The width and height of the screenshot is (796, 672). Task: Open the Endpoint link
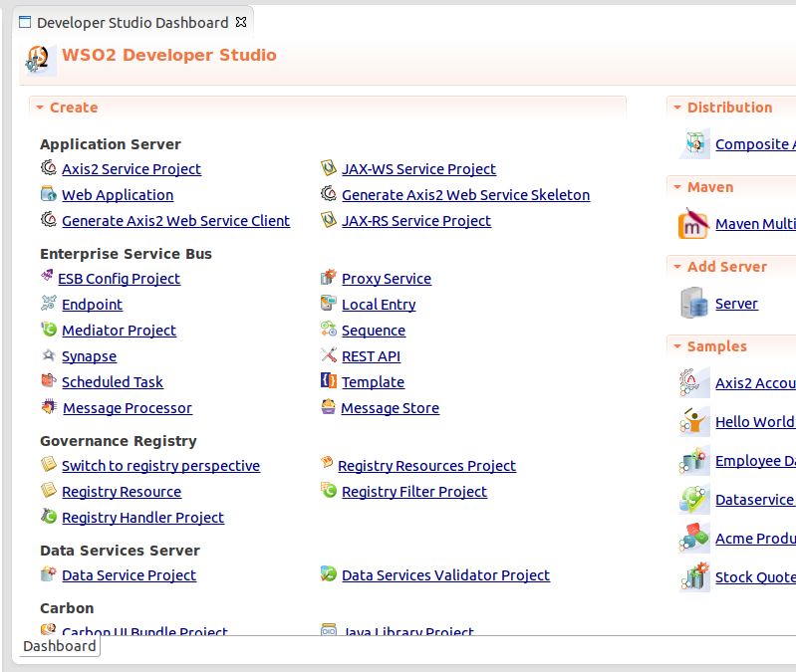[x=92, y=305]
